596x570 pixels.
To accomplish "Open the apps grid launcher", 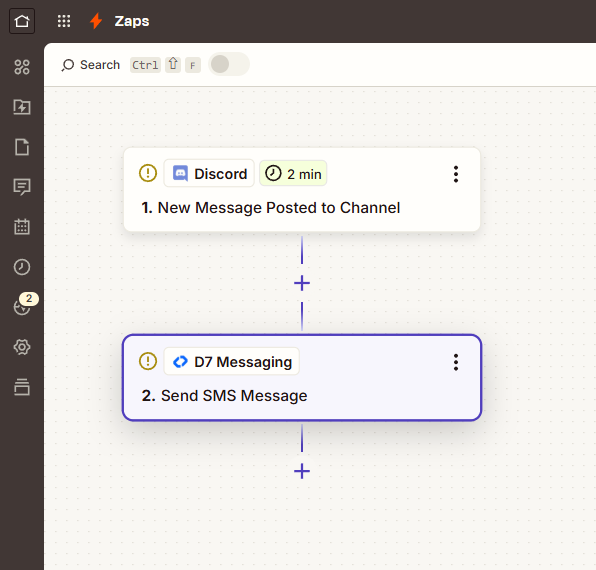I will click(64, 21).
